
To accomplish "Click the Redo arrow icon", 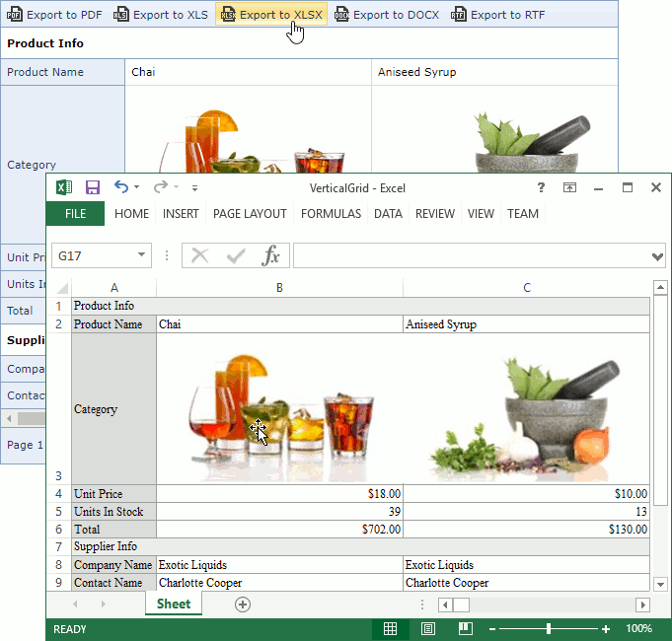I will (161, 187).
